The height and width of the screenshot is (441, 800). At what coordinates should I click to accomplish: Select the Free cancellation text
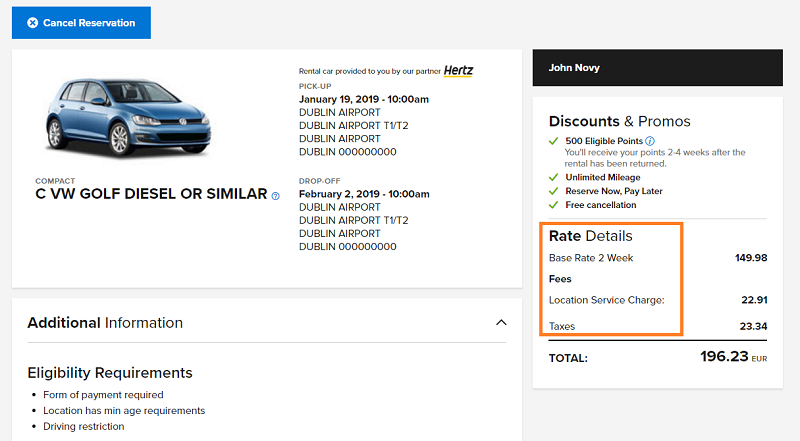coord(601,205)
